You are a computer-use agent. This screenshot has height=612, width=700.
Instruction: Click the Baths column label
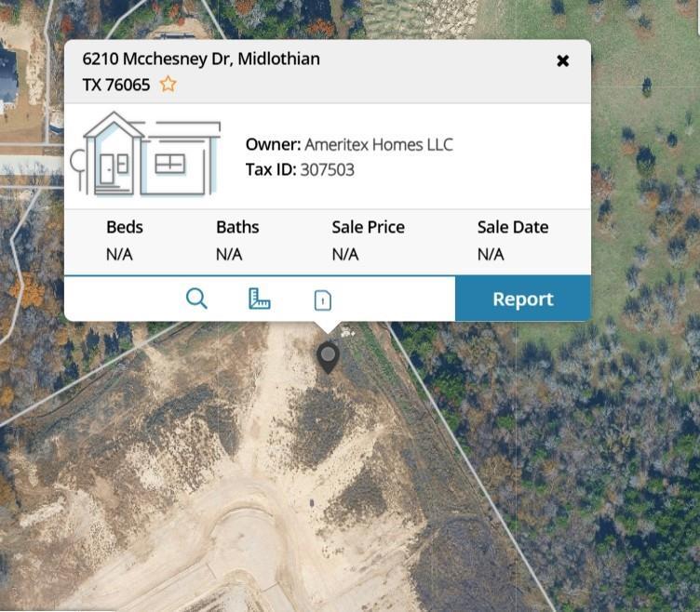237,227
